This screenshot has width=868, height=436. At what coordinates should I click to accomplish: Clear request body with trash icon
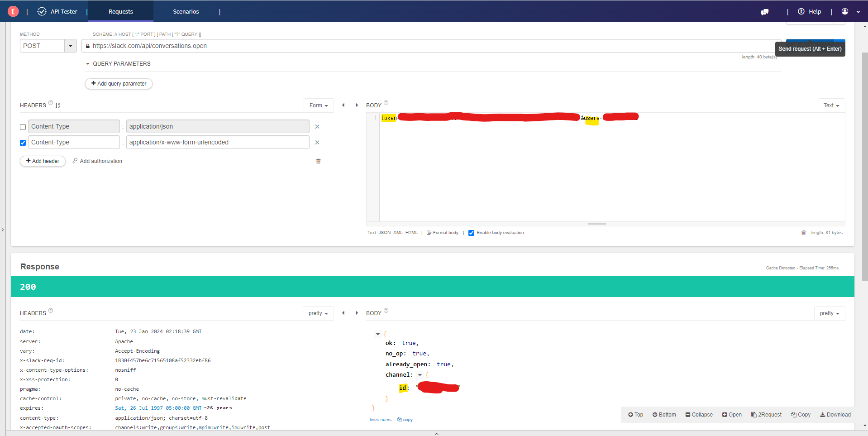[x=803, y=233]
